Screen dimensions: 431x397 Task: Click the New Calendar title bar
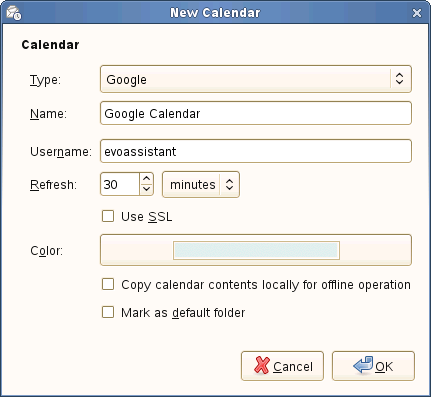215,13
